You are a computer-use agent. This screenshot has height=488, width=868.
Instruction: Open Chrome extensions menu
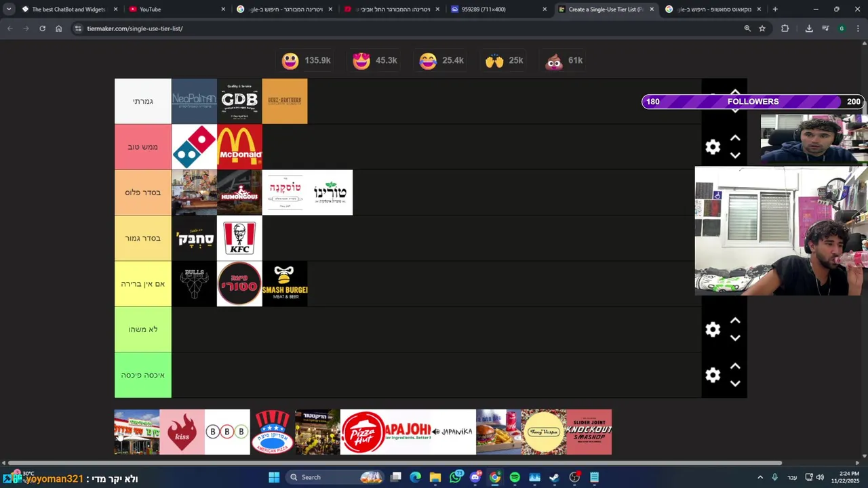point(785,28)
